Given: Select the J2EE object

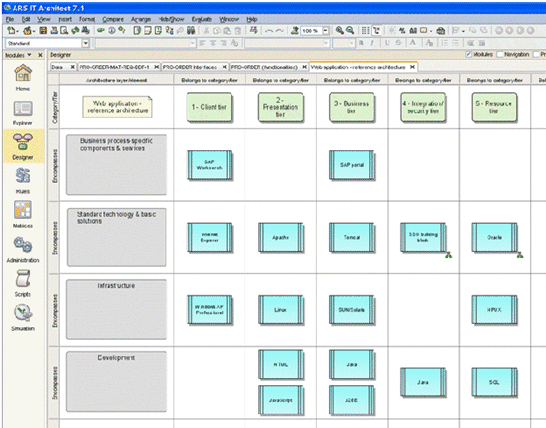Looking at the screenshot, I should click(x=352, y=400).
